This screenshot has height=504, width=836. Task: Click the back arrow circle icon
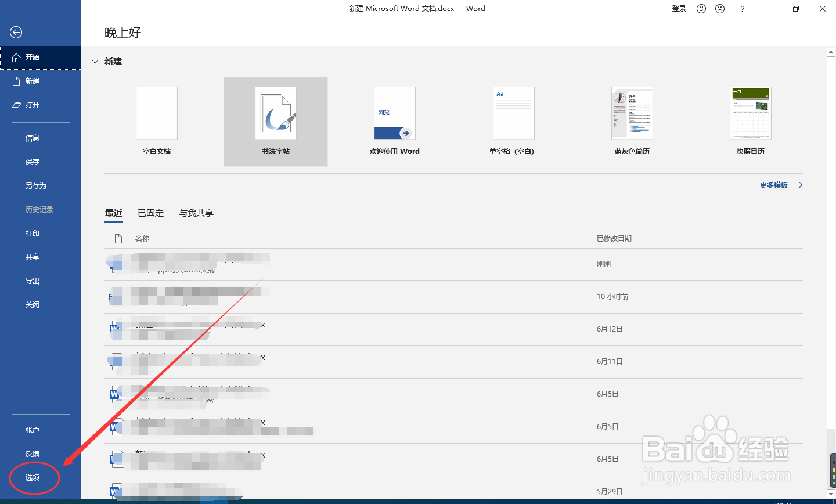[x=16, y=33]
